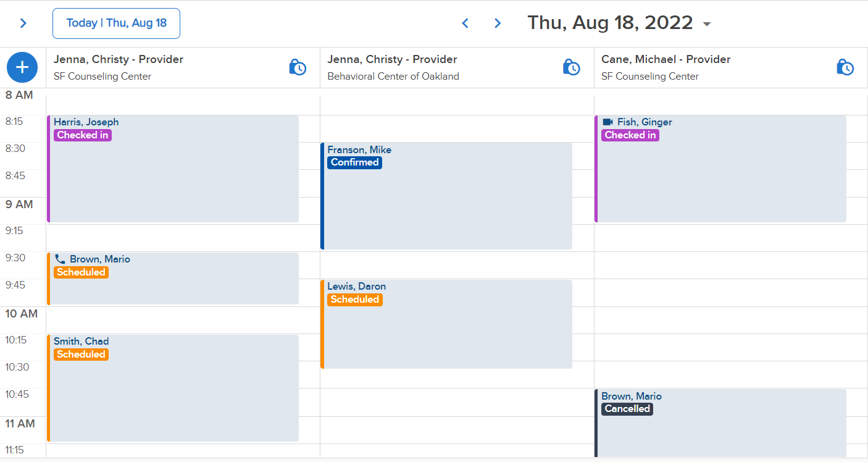Expand the left sidebar chevron
The image size is (868, 462).
click(x=23, y=23)
